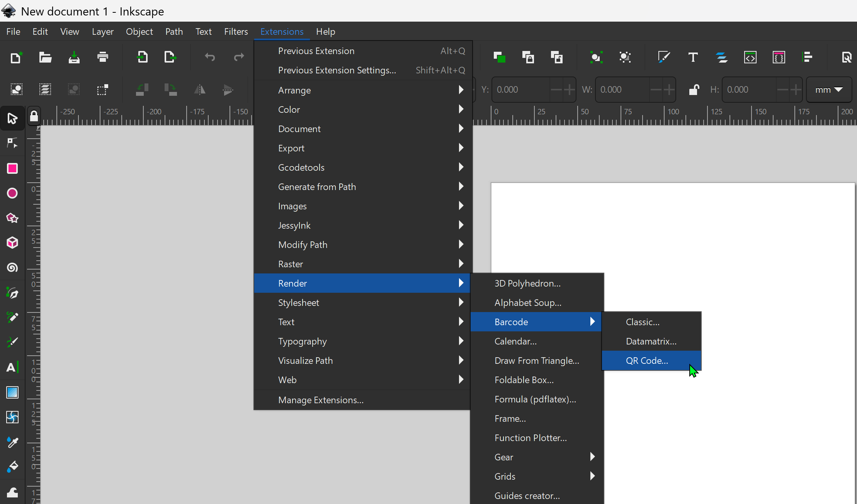The width and height of the screenshot is (857, 504).
Task: Select the Bezier pen tool
Action: [12, 293]
